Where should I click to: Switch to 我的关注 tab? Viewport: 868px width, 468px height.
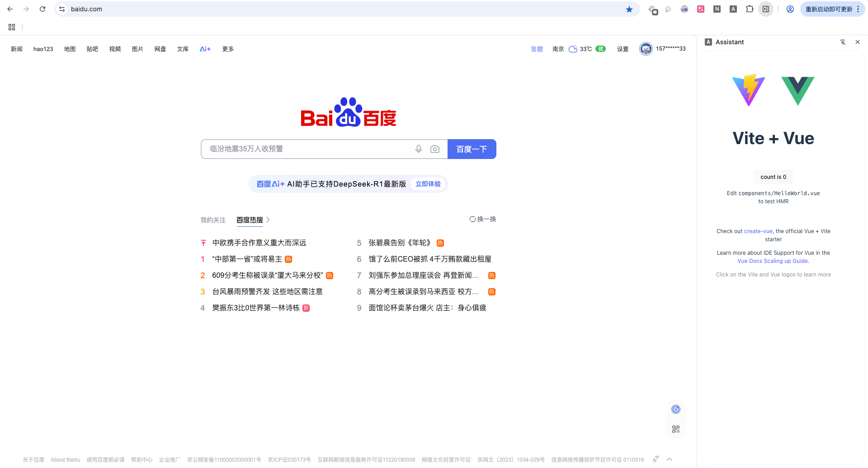[x=213, y=220]
